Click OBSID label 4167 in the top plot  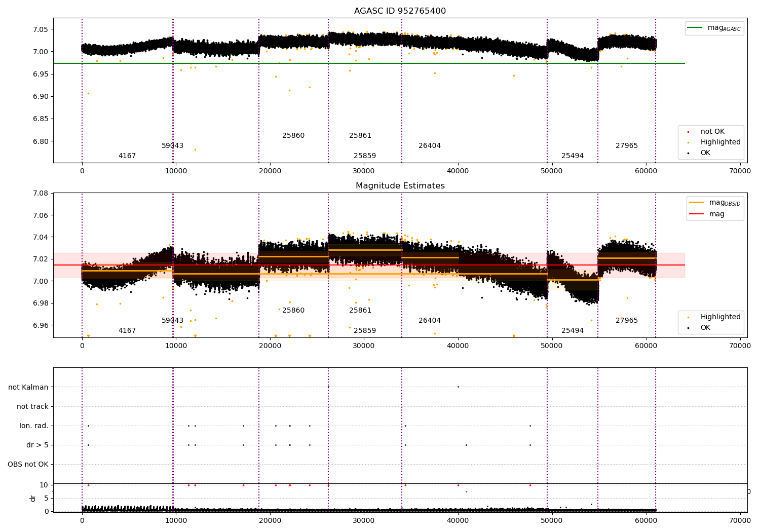point(127,156)
